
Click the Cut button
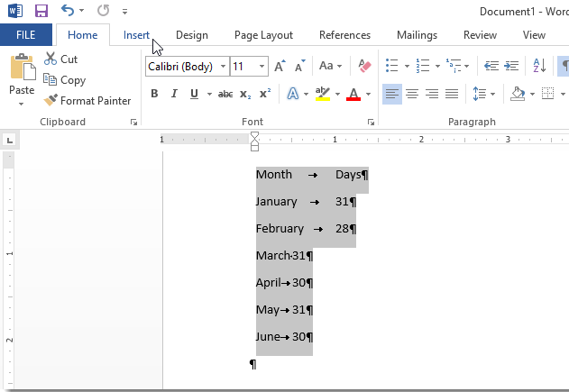60,59
